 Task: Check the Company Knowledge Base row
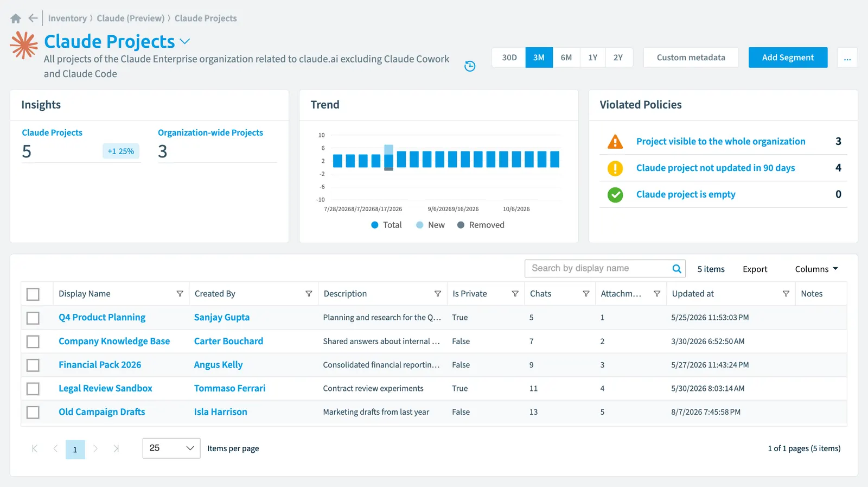33,341
